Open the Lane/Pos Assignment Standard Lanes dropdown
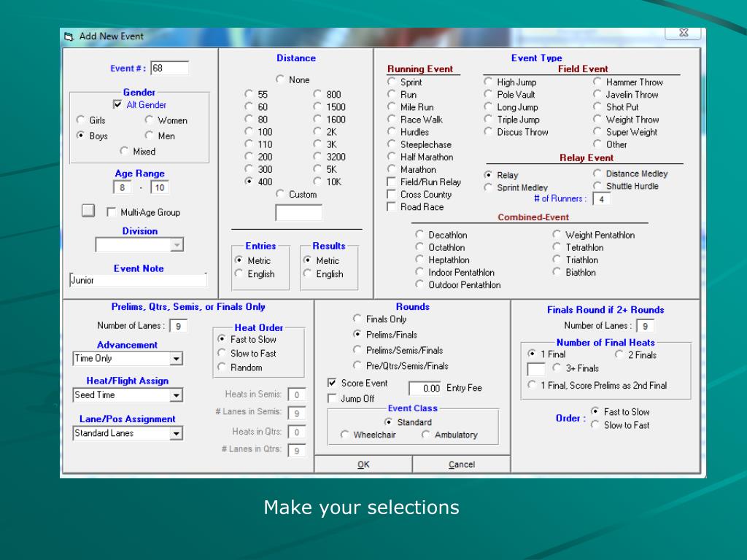 (x=177, y=433)
